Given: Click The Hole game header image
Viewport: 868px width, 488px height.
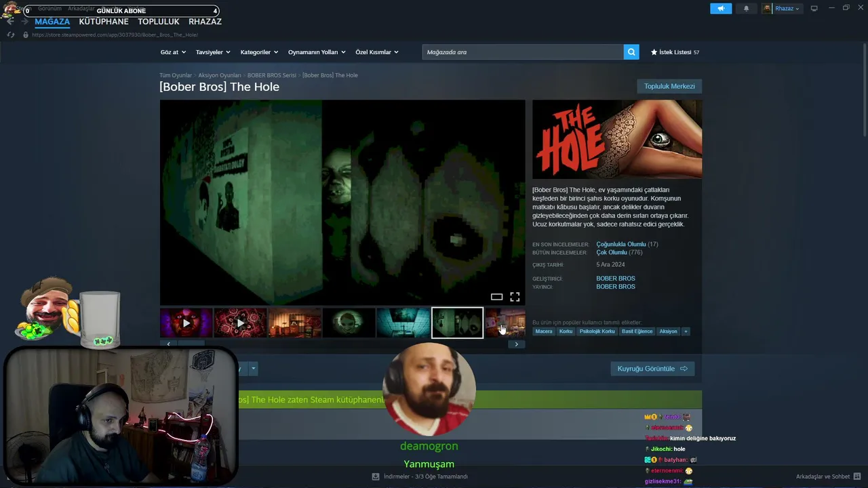Looking at the screenshot, I should 617,140.
